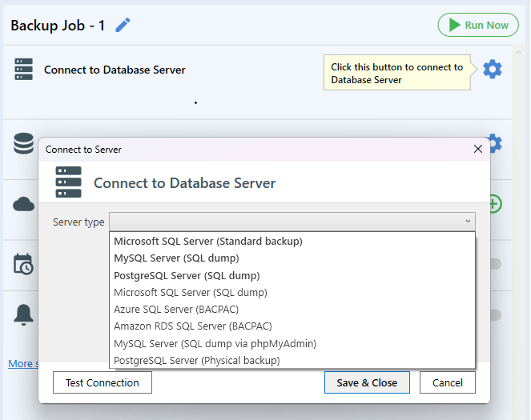Click Test Connection button
Viewport: 531px width, 420px height.
tap(103, 382)
